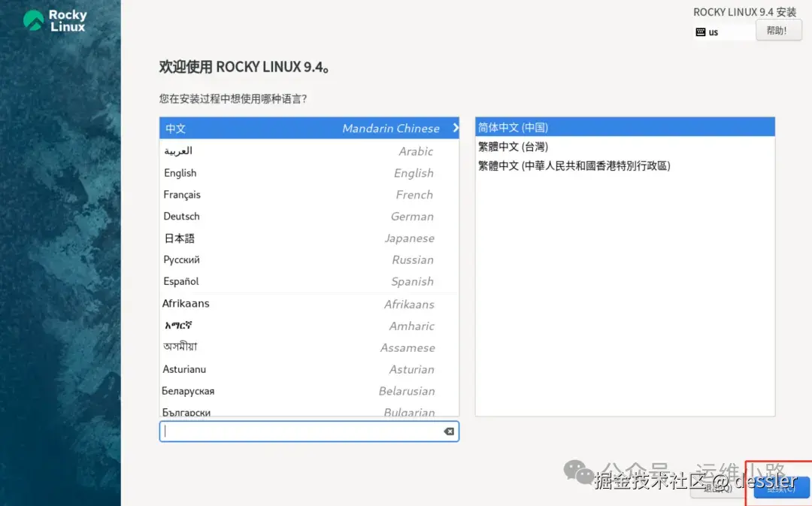Select the Afrikaans language row
Screen dimensions: 812x506
point(309,304)
